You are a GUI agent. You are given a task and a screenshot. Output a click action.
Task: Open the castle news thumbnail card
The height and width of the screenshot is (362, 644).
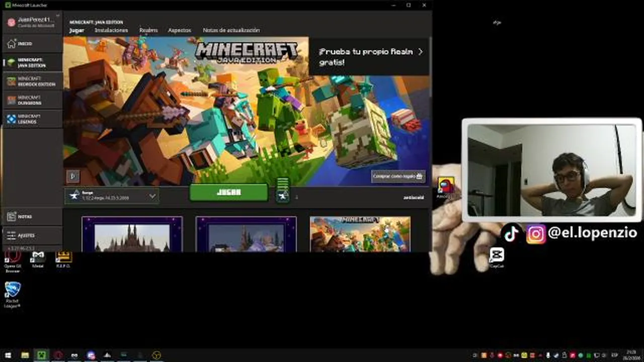132,234
